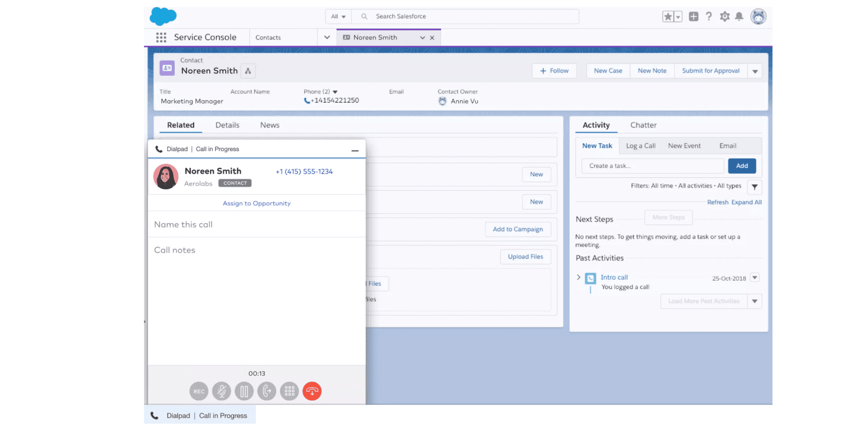View contact hierarchy icon beside Noreen Smith
This screenshot has width=868, height=432.
(248, 71)
